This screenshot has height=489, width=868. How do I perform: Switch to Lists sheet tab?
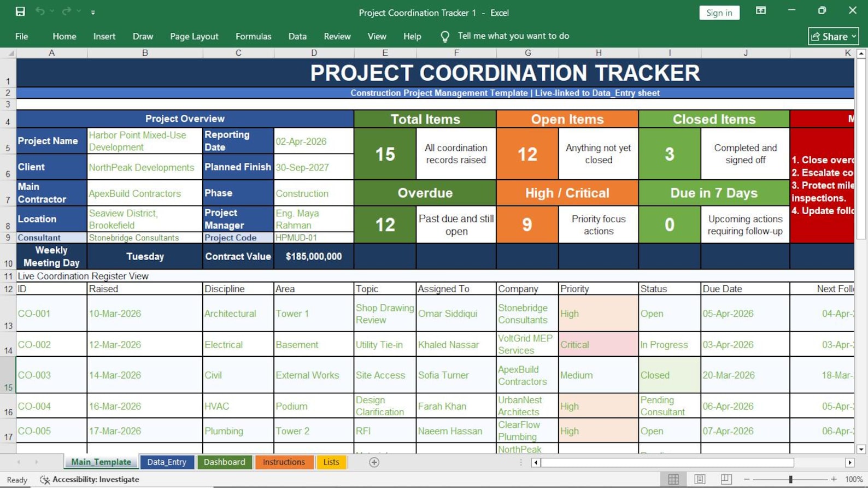pyautogui.click(x=331, y=462)
